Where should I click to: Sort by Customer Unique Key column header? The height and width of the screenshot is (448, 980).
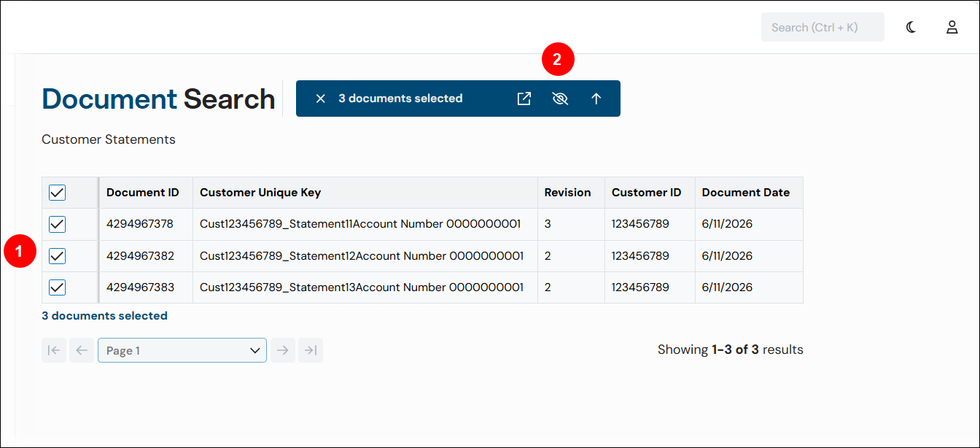point(365,193)
